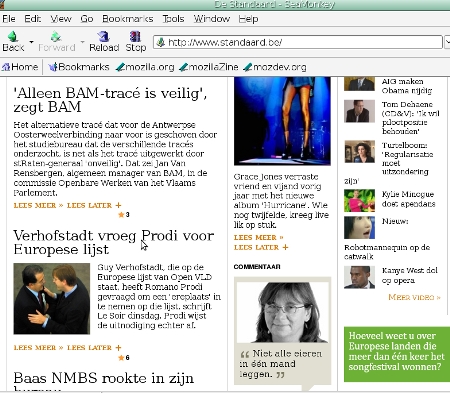The width and height of the screenshot is (450, 393).
Task: Open the mozdev.org bookmark
Action: pyautogui.click(x=275, y=67)
